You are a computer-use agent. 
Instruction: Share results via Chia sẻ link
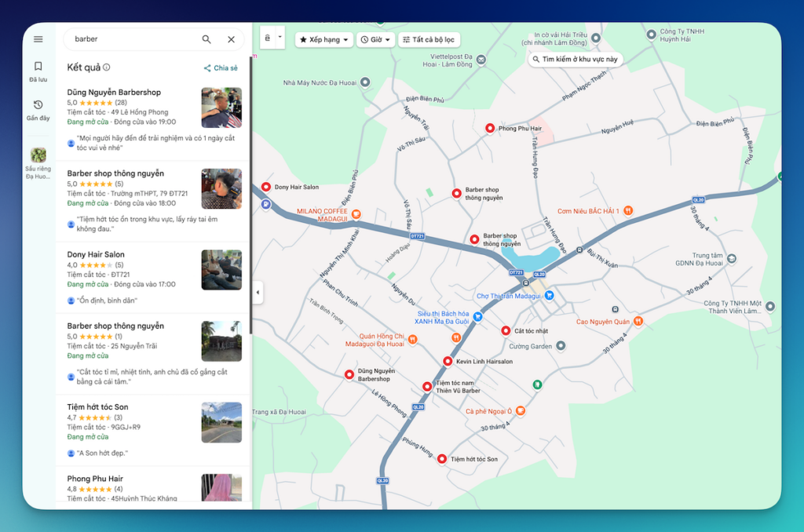click(221, 68)
